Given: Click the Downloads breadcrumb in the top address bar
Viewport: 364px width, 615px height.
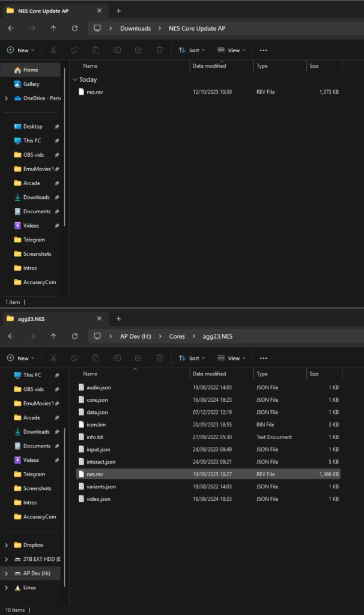Looking at the screenshot, I should point(135,28).
